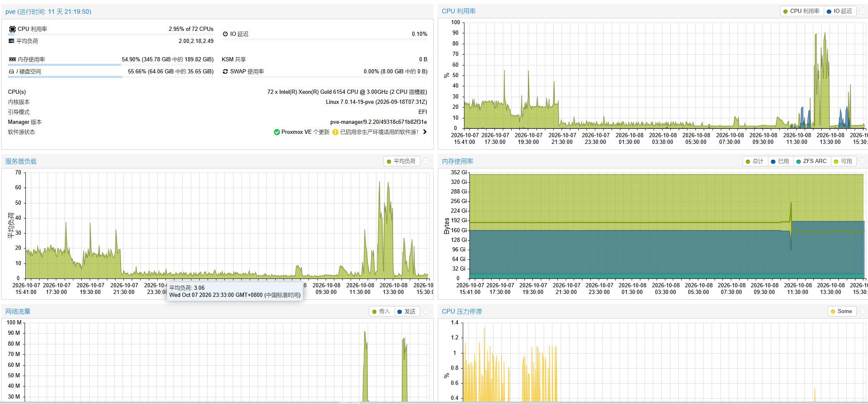Screen dimensions: 868x404
Task: Toggle Some series in CPU pressure legend
Action: [x=841, y=311]
